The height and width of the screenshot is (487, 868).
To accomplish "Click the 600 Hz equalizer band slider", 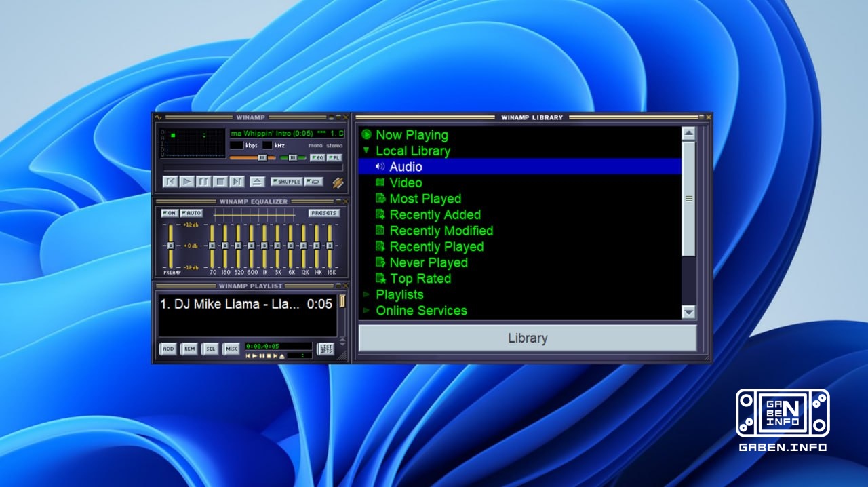I will click(252, 246).
